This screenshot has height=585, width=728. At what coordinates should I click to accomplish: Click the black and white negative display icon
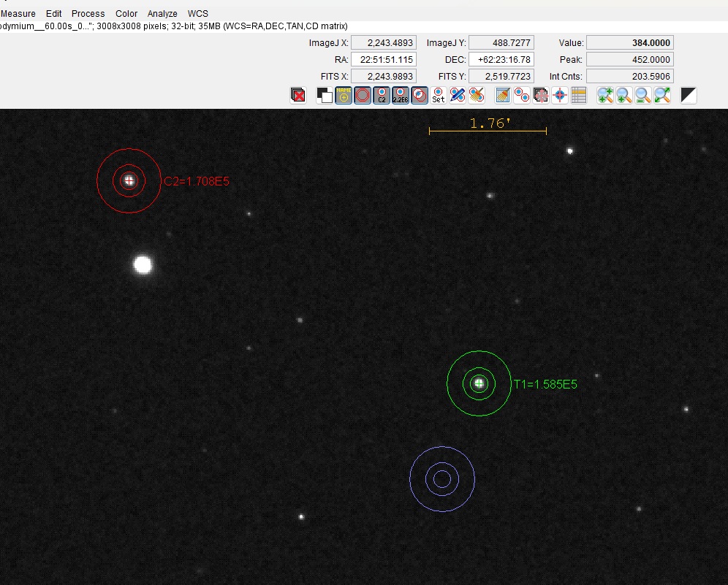coord(688,95)
